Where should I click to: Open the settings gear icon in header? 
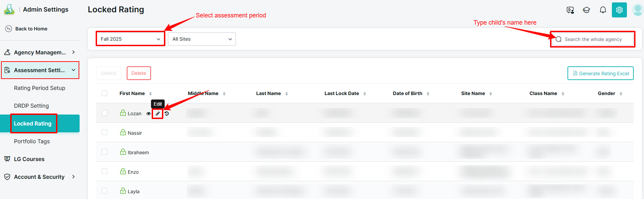pyautogui.click(x=619, y=10)
